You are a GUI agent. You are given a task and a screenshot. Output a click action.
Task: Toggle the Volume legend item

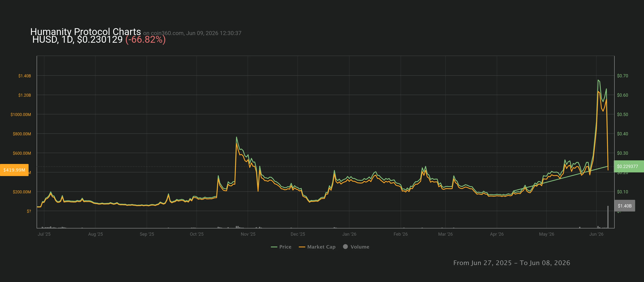click(x=356, y=247)
